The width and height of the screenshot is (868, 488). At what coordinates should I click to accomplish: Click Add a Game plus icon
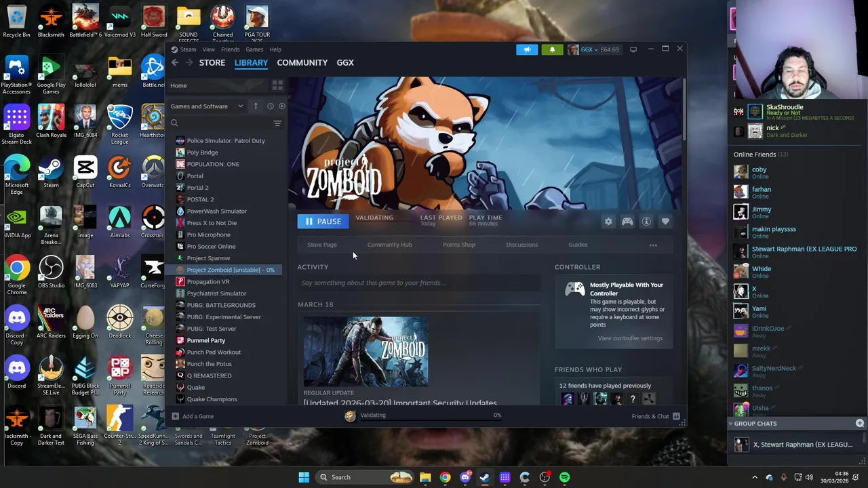click(x=175, y=416)
